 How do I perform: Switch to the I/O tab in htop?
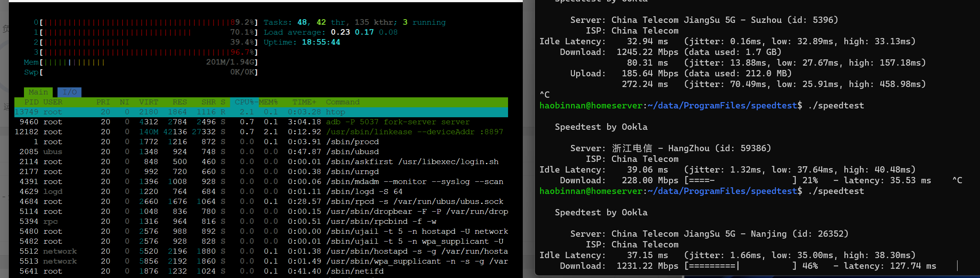click(69, 92)
